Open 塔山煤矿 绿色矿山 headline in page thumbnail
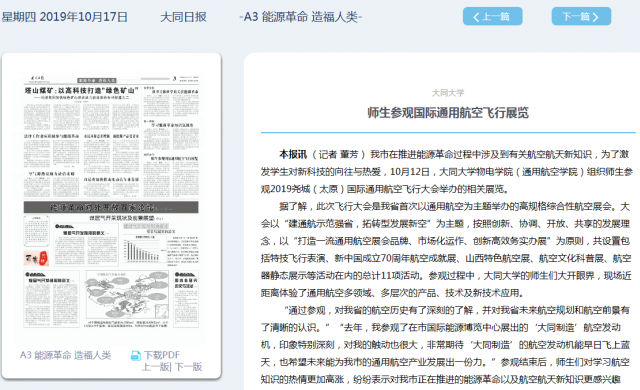This screenshot has width=640, height=390. tap(82, 91)
